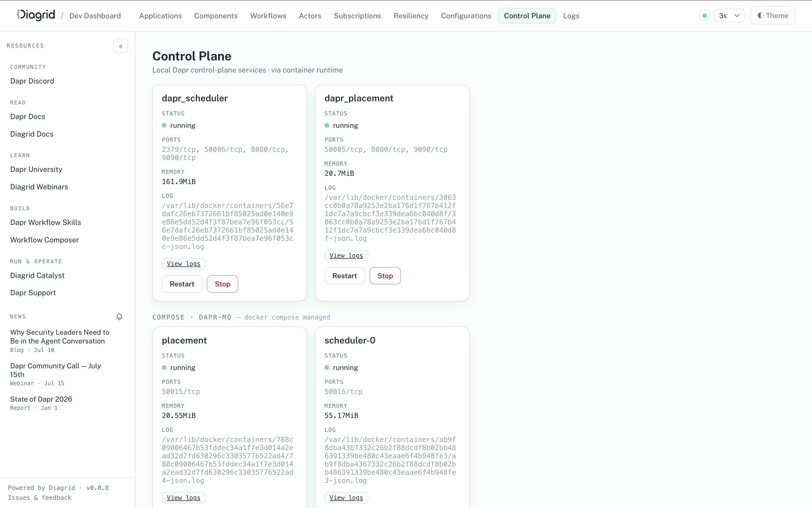The width and height of the screenshot is (812, 508).
Task: Click dapr_placement ports 50005/tcp list
Action: click(386, 150)
